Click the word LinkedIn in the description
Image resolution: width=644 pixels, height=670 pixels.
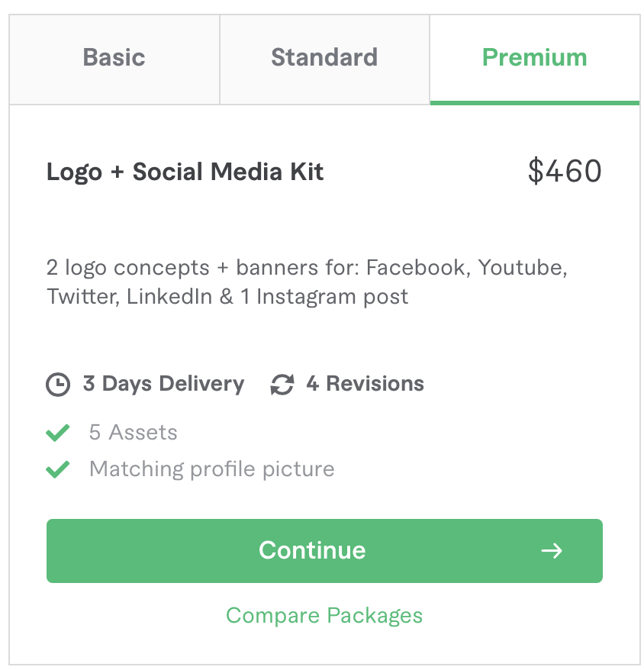pyautogui.click(x=169, y=296)
